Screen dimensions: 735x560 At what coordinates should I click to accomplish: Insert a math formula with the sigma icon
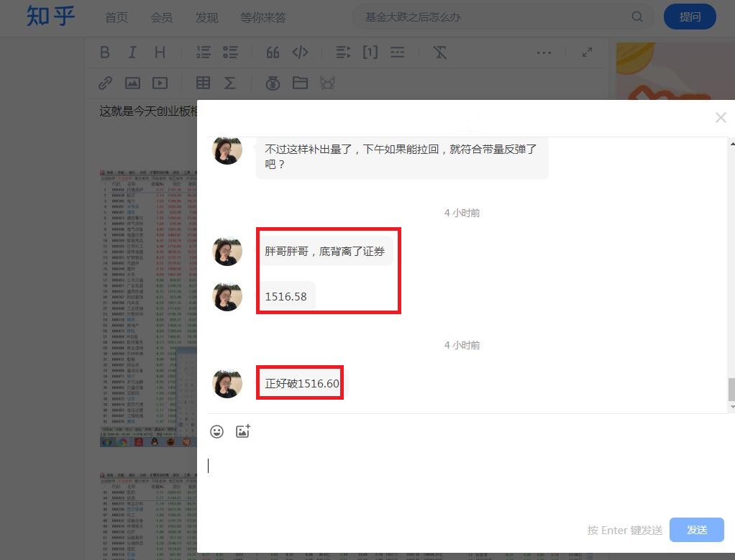232,83
